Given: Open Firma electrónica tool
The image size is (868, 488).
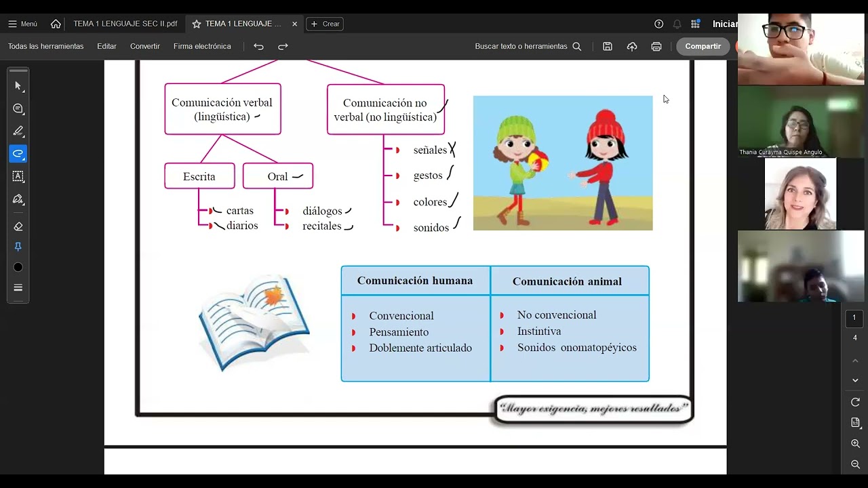Looking at the screenshot, I should (202, 46).
